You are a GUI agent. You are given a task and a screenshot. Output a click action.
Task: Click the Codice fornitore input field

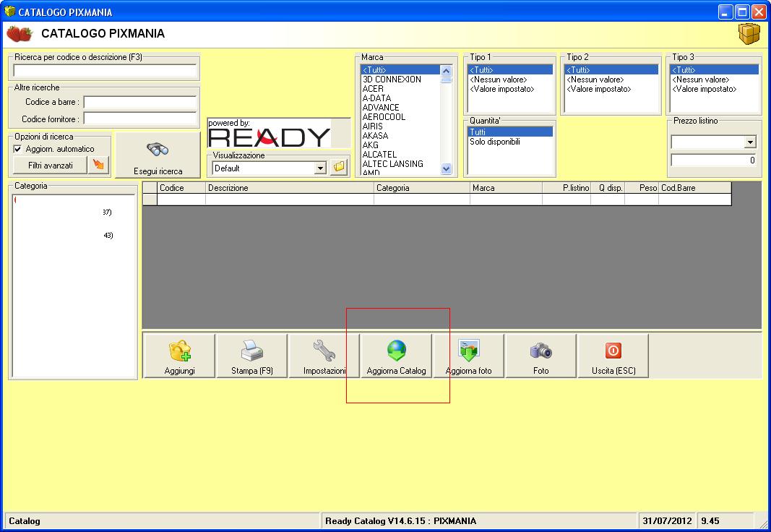click(140, 119)
